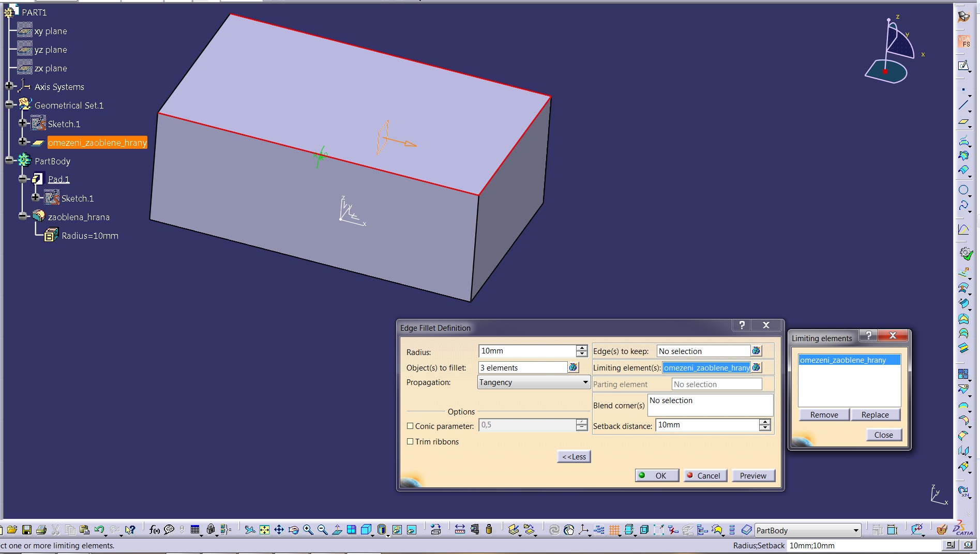The image size is (980, 554).
Task: Click the Formula f(x) icon
Action: coord(154,530)
